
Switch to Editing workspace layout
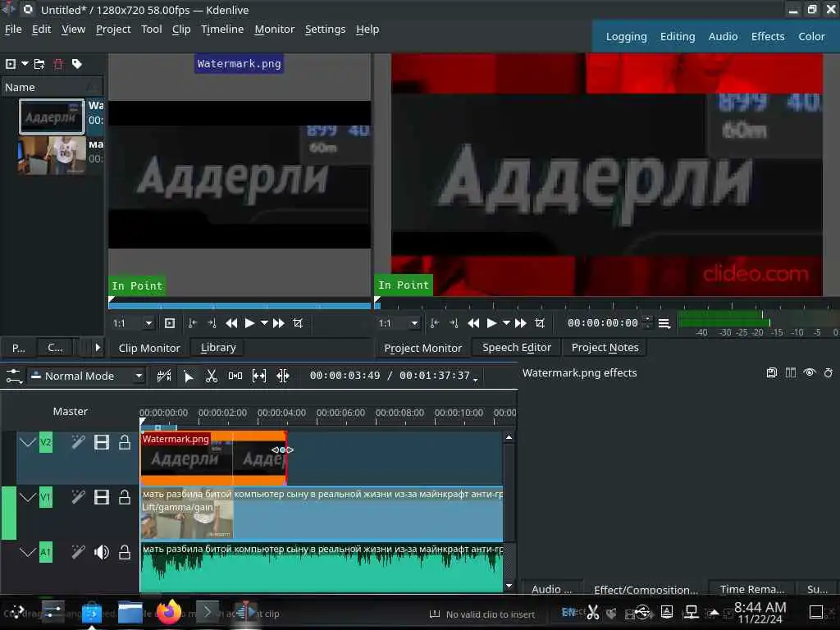click(x=677, y=36)
